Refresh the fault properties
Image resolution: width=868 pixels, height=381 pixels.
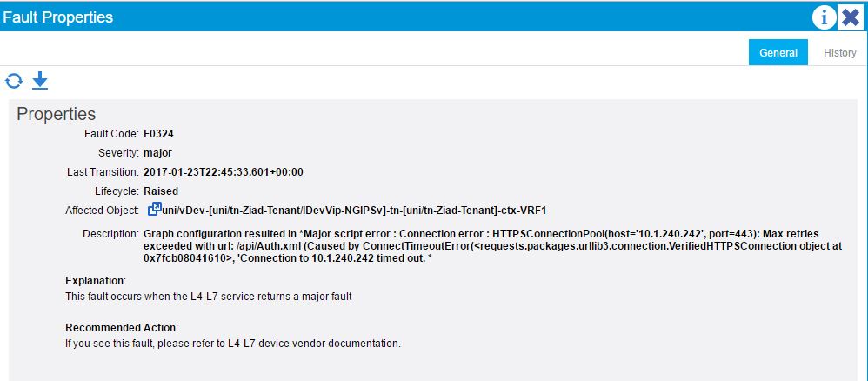[x=14, y=82]
